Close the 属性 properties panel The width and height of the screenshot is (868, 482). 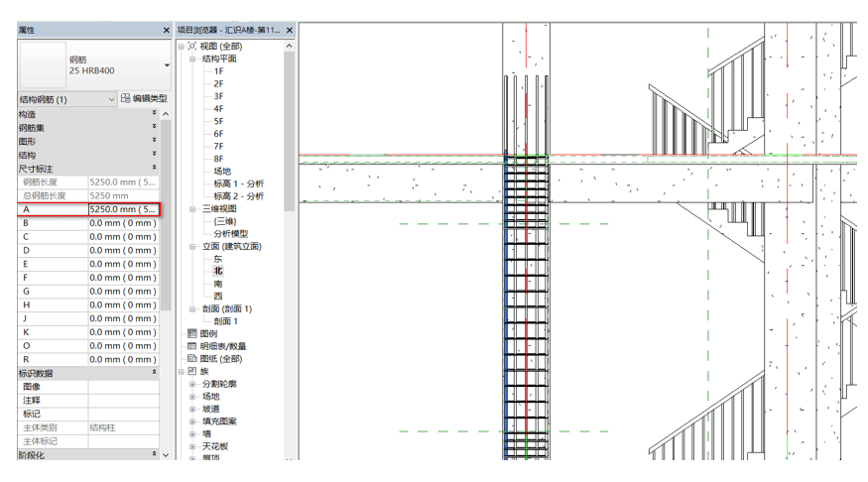click(x=166, y=31)
